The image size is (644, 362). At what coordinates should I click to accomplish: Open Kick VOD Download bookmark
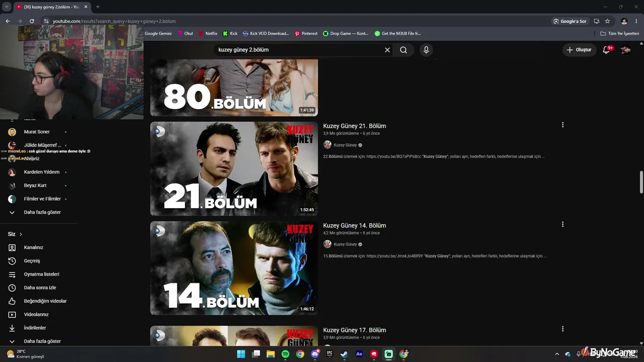click(266, 34)
